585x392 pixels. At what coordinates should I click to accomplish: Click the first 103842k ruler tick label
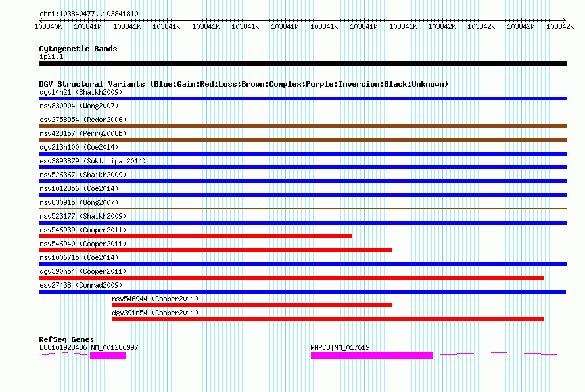442,26
